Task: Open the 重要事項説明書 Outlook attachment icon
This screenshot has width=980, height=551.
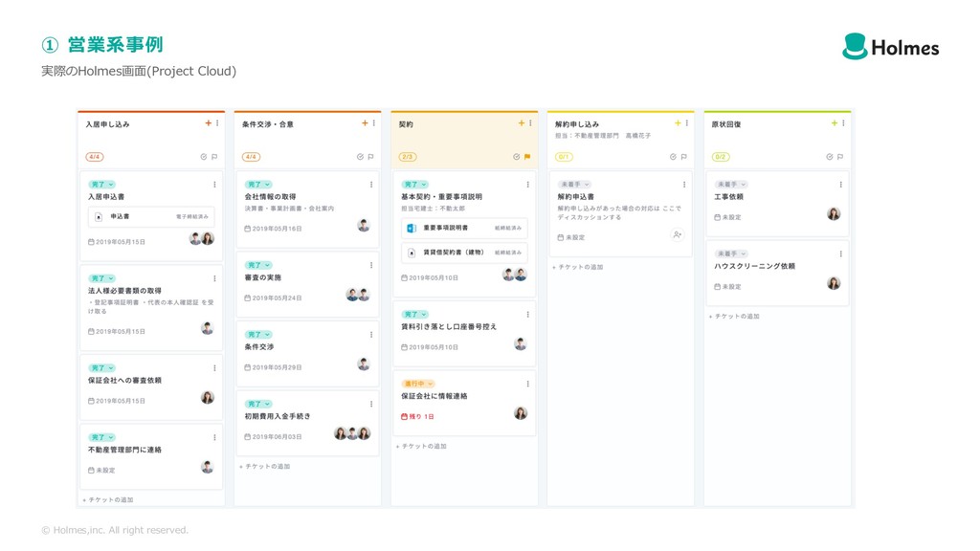Action: [x=412, y=229]
